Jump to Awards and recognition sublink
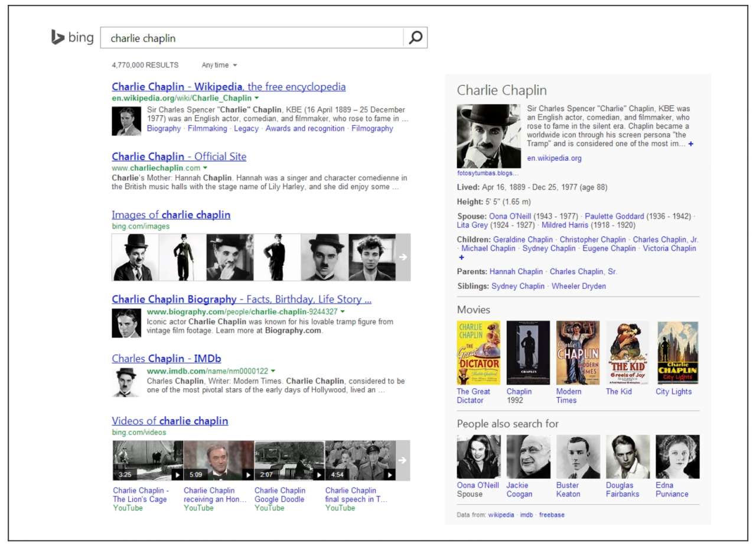The width and height of the screenshot is (756, 549). coord(305,128)
